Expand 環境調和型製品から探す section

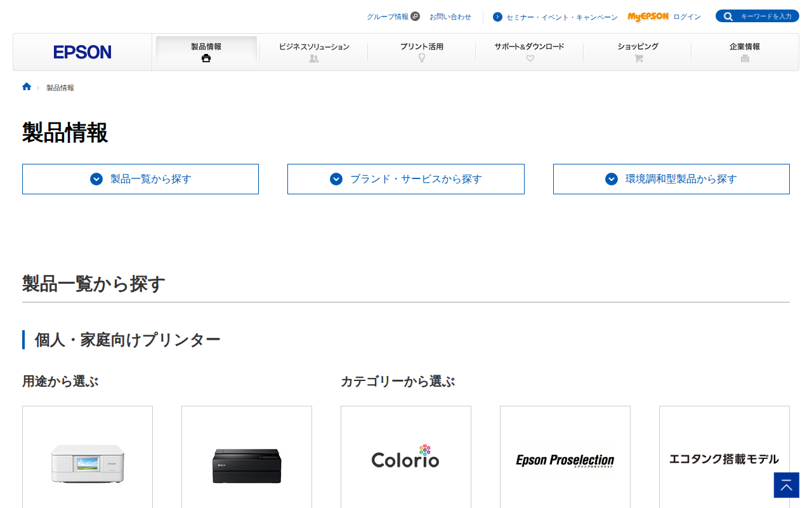click(671, 179)
